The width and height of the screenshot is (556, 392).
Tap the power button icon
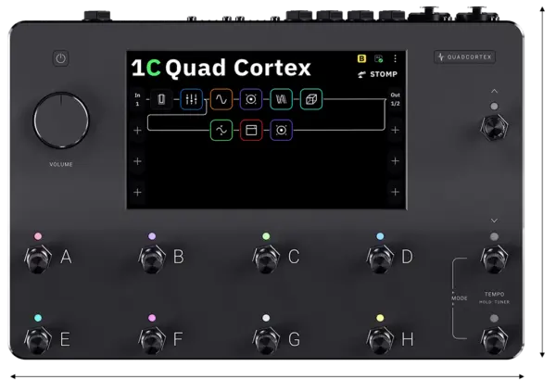[60, 58]
